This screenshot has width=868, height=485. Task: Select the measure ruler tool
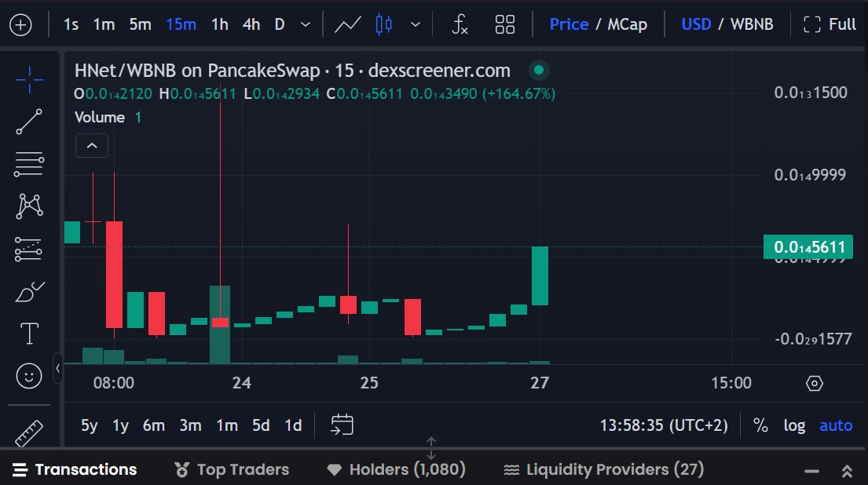coord(28,432)
